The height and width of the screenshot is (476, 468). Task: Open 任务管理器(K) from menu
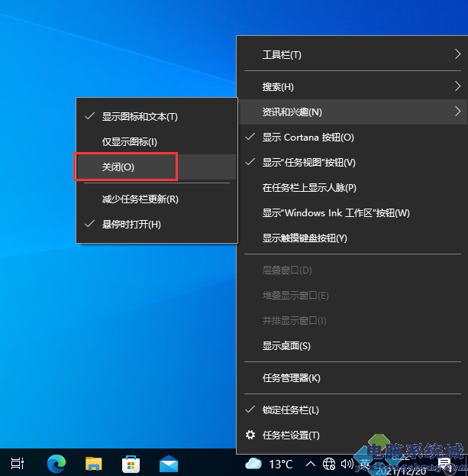coord(353,378)
